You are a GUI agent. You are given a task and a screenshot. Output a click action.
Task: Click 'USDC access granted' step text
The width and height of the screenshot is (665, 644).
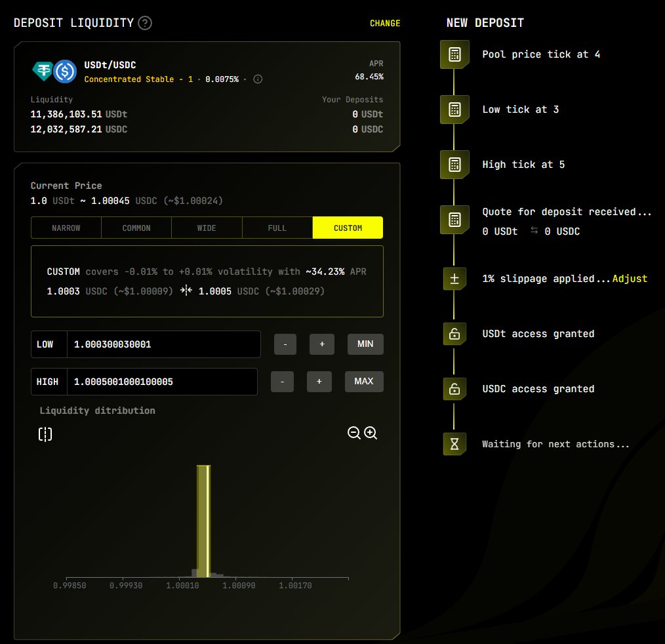coord(538,389)
